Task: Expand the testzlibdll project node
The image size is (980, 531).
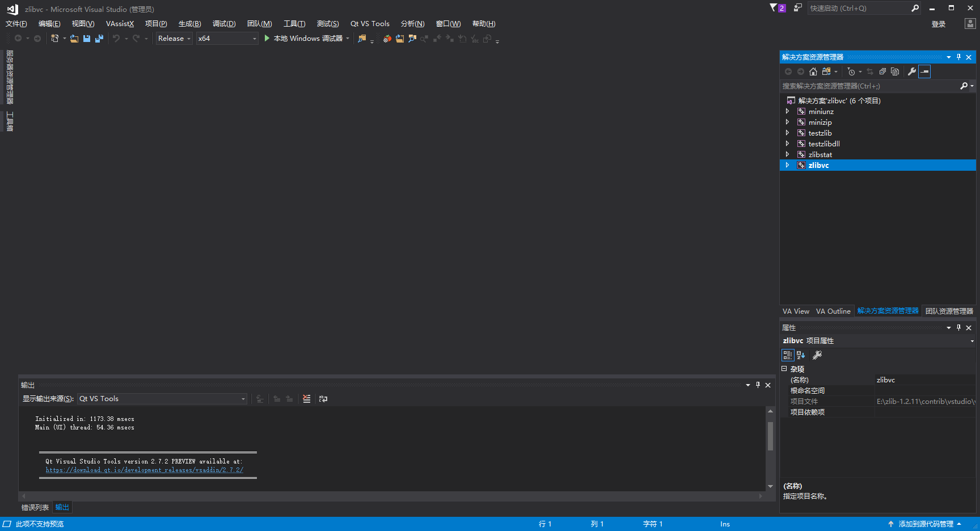Action: (x=787, y=144)
